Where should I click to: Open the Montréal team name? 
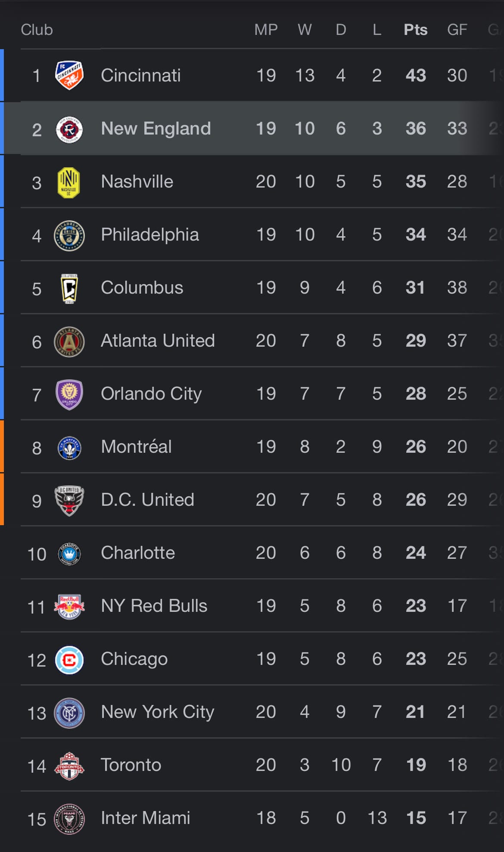(x=136, y=447)
